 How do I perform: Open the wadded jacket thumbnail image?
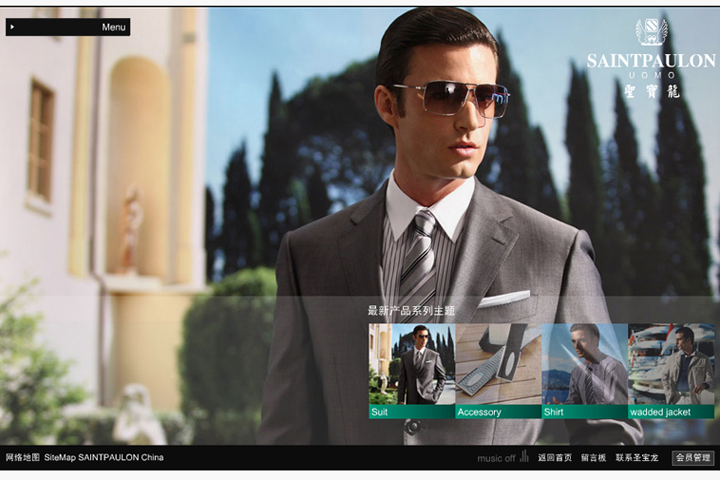coord(671,363)
